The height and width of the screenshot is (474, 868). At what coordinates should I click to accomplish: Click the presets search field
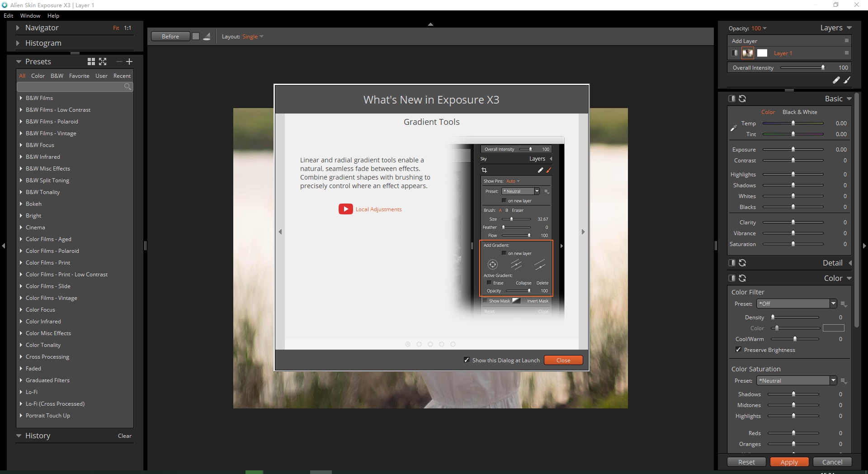tap(71, 86)
